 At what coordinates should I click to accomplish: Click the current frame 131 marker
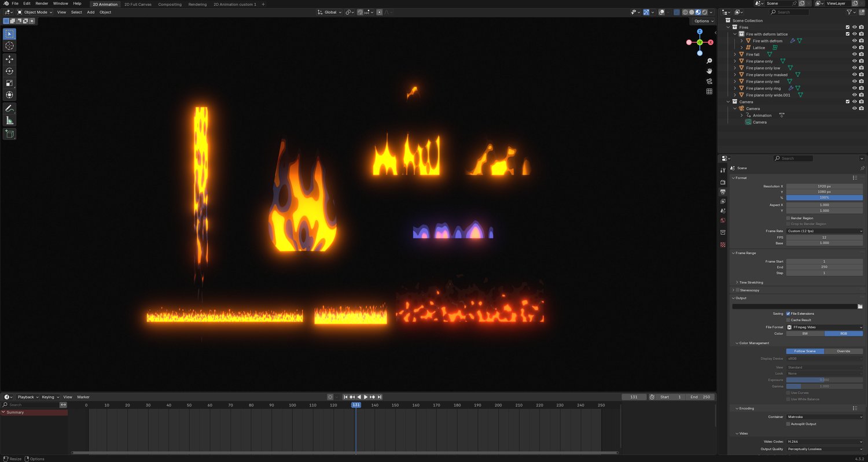pyautogui.click(x=356, y=405)
